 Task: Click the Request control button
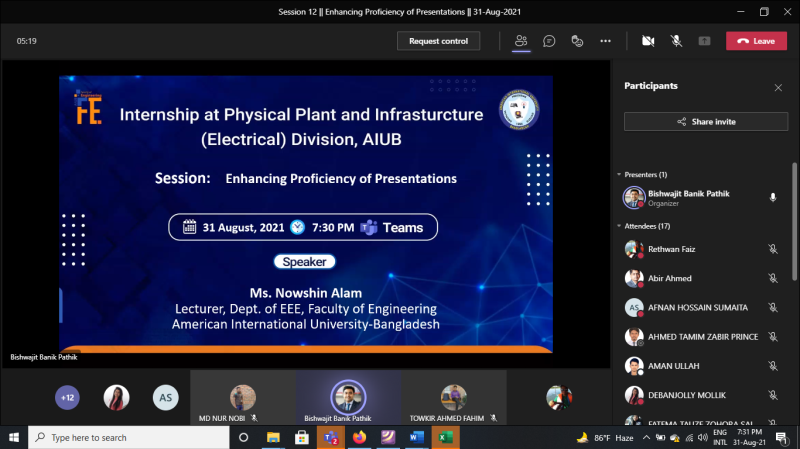pos(438,41)
